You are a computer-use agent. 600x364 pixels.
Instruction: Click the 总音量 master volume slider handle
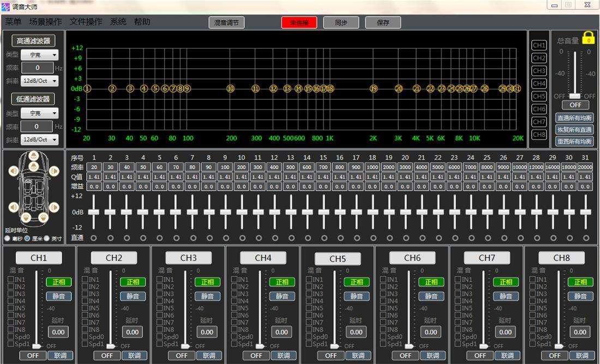tap(575, 95)
